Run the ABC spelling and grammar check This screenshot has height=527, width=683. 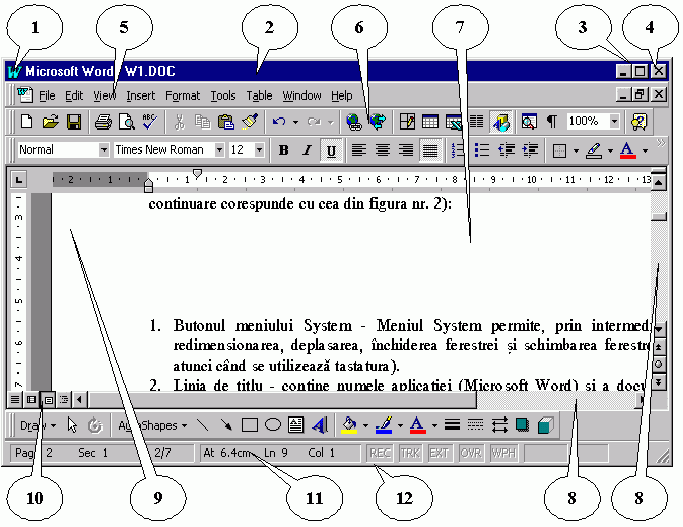point(149,122)
